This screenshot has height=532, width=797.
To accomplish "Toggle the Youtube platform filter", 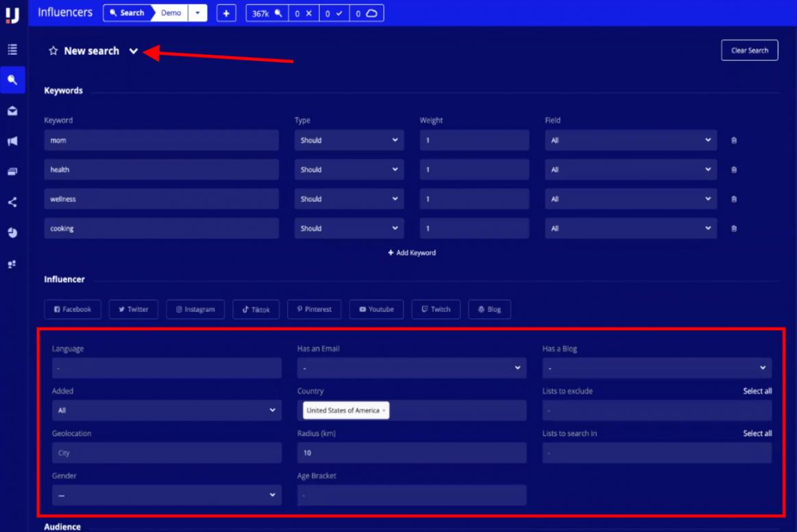I will pyautogui.click(x=376, y=309).
